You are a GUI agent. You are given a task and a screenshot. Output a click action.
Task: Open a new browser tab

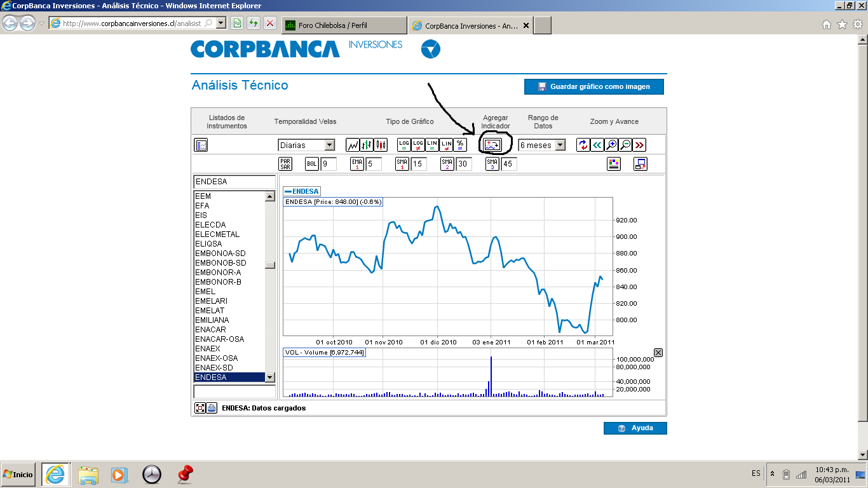543,25
